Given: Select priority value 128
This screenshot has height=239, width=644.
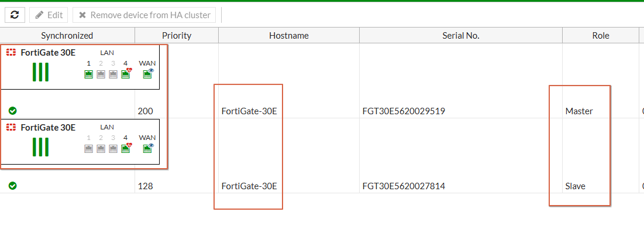Looking at the screenshot, I should (x=146, y=186).
